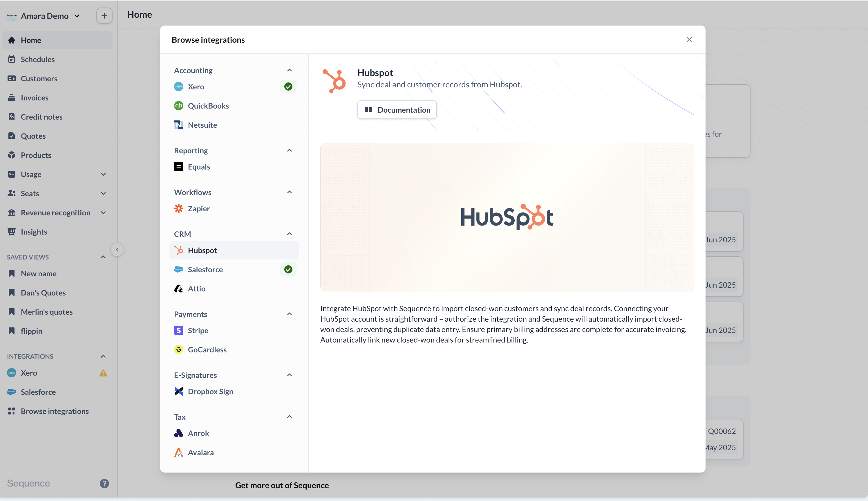Viewport: 868px width, 501px height.
Task: Click the Salesforce connected green checkmark
Action: tap(288, 269)
